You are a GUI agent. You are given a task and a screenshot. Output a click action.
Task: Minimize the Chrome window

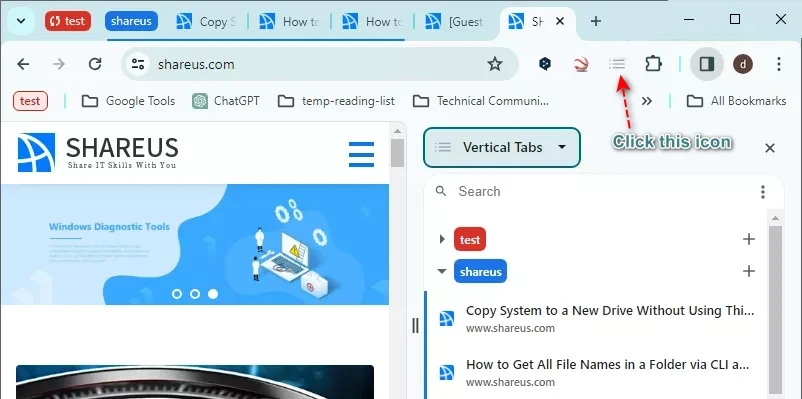point(690,19)
